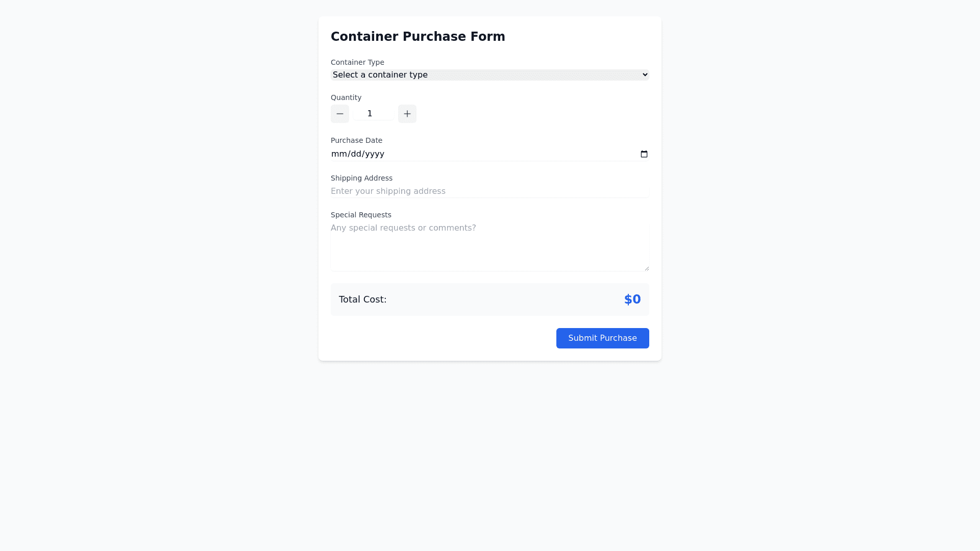The width and height of the screenshot is (980, 551).
Task: Click the Special Requests textarea
Action: 489,247
